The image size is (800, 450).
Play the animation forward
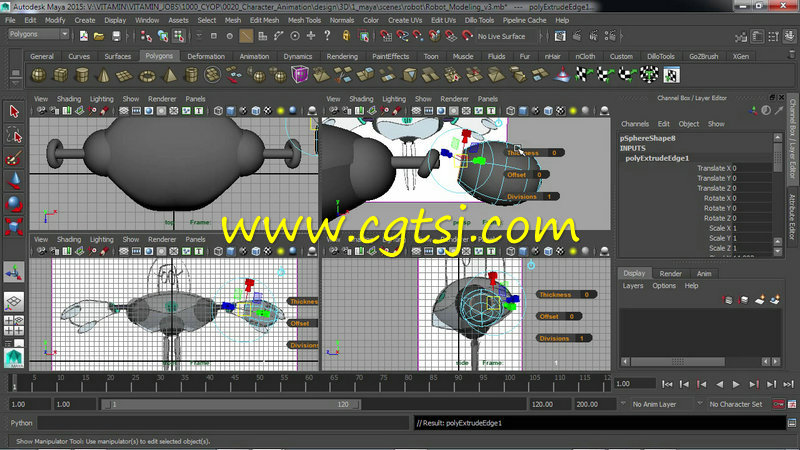pyautogui.click(x=736, y=384)
